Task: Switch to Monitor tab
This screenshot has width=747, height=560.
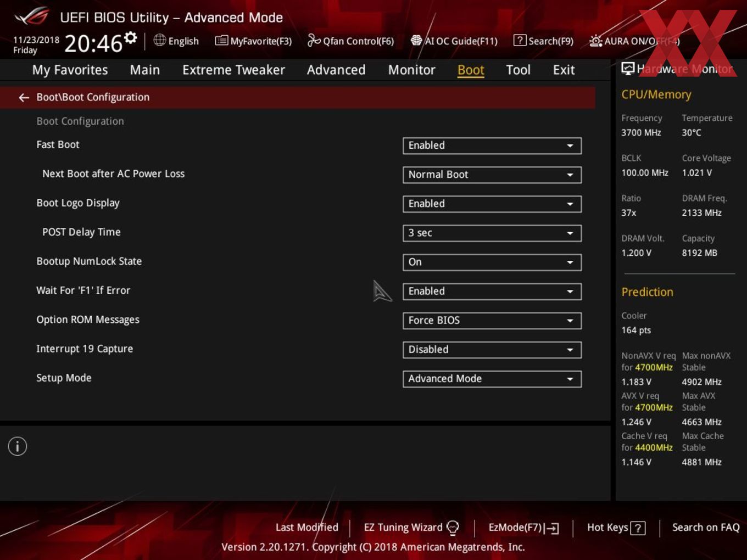Action: pyautogui.click(x=411, y=70)
